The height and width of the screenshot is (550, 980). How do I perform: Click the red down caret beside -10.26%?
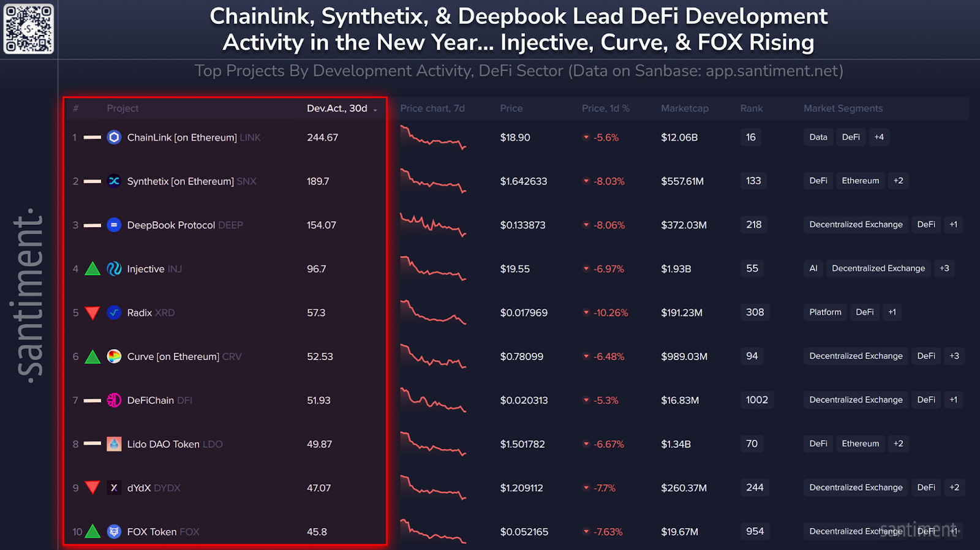pos(586,312)
